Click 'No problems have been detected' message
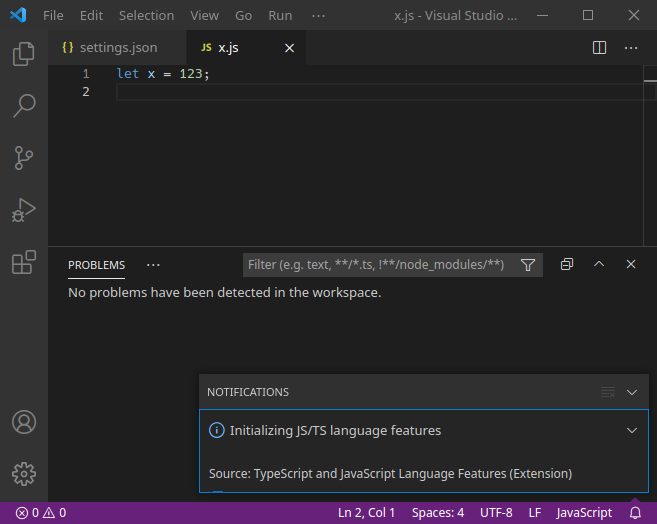 [225, 292]
